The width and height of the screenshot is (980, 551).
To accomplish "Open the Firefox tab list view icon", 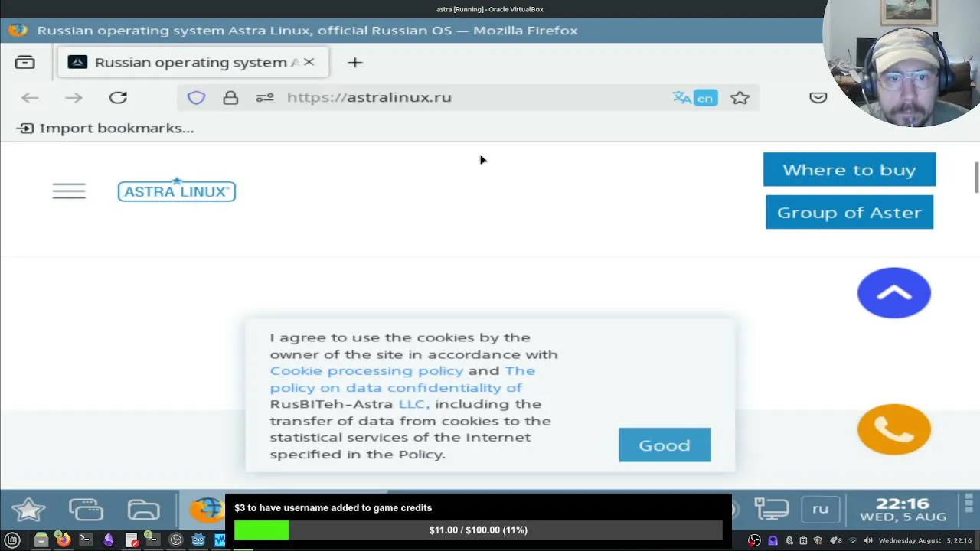I will tap(25, 62).
